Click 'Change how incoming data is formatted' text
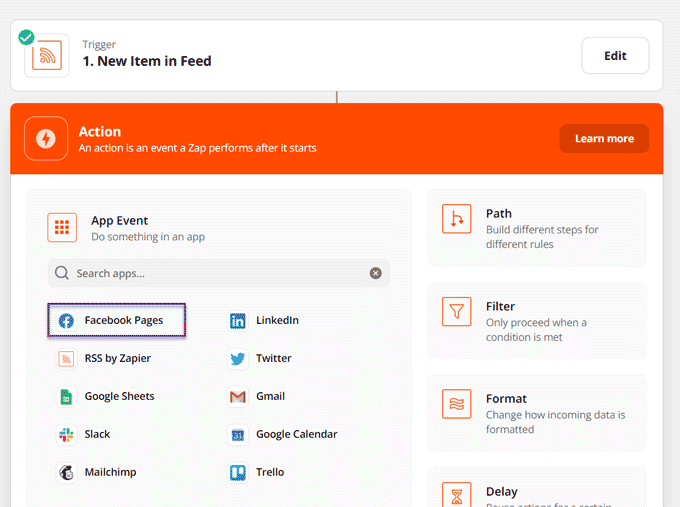 556,422
